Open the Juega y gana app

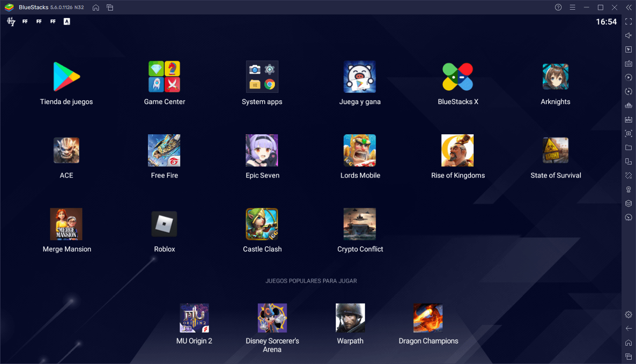360,77
